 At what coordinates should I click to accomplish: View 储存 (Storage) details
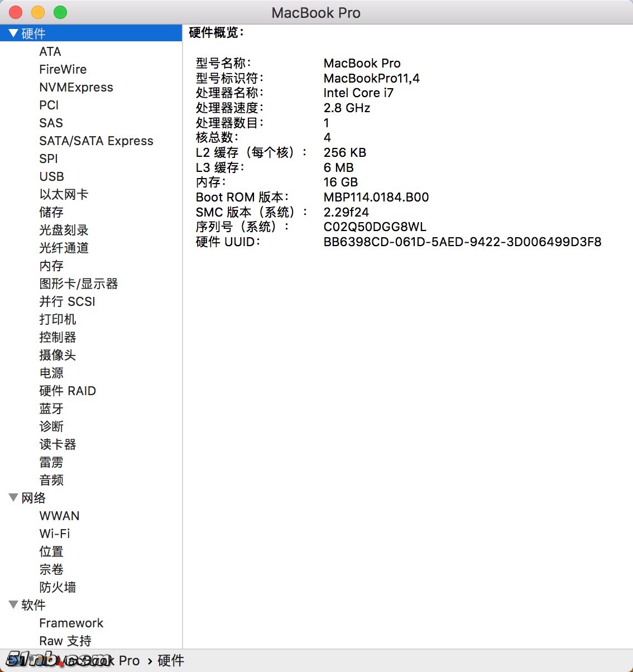click(x=51, y=212)
